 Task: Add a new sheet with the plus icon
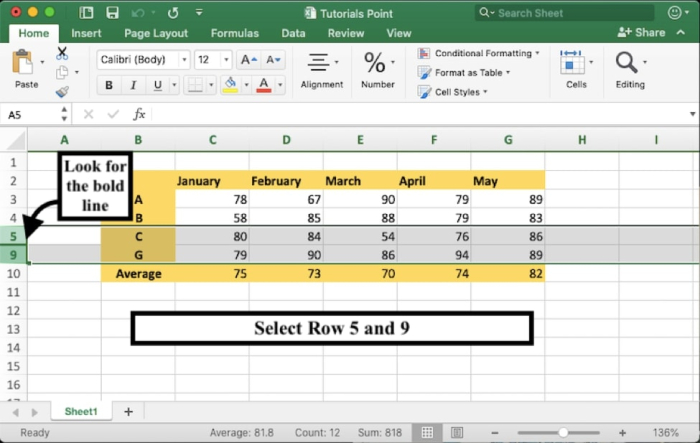click(128, 411)
